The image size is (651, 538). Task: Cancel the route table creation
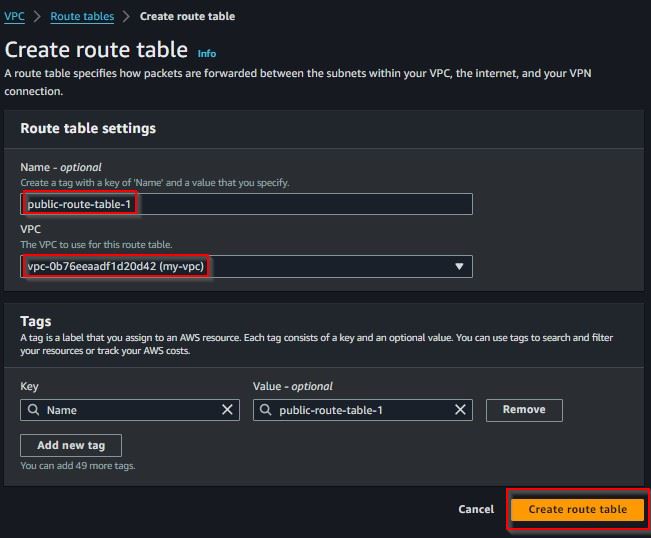(x=476, y=509)
